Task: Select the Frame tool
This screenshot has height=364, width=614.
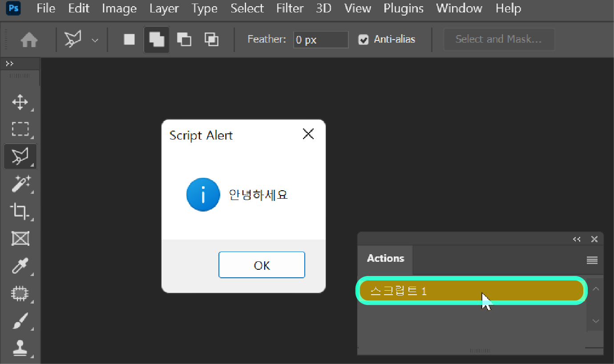Action: pos(20,239)
